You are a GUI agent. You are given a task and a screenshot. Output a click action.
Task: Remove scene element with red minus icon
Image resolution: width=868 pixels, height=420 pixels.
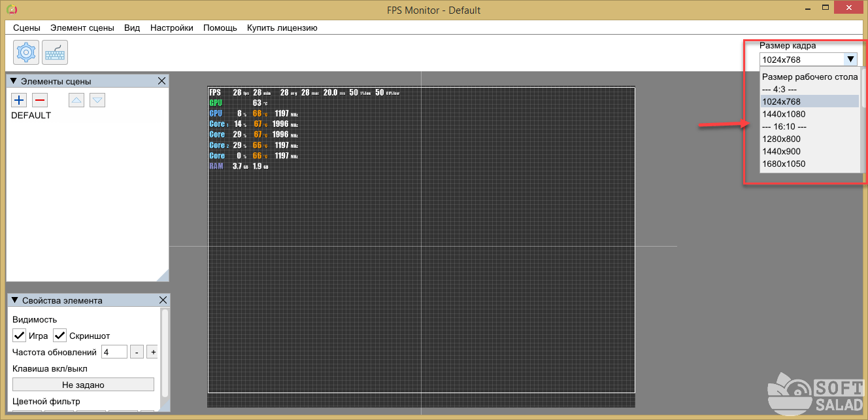coord(40,100)
